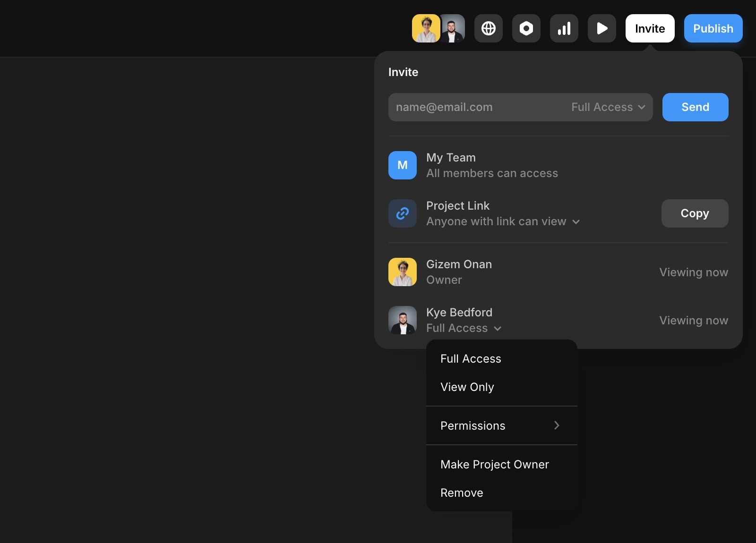This screenshot has height=543, width=756.
Task: Copy the project link
Action: coord(695,213)
